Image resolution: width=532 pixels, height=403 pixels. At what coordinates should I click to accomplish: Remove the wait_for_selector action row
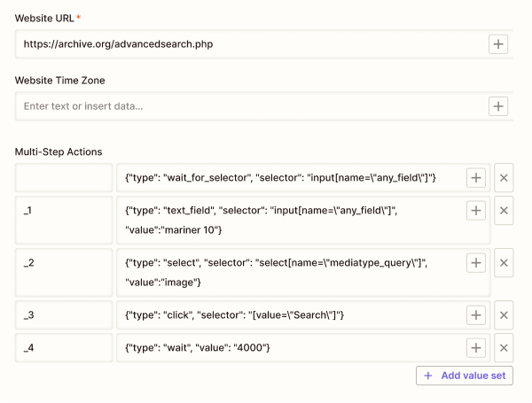[504, 178]
